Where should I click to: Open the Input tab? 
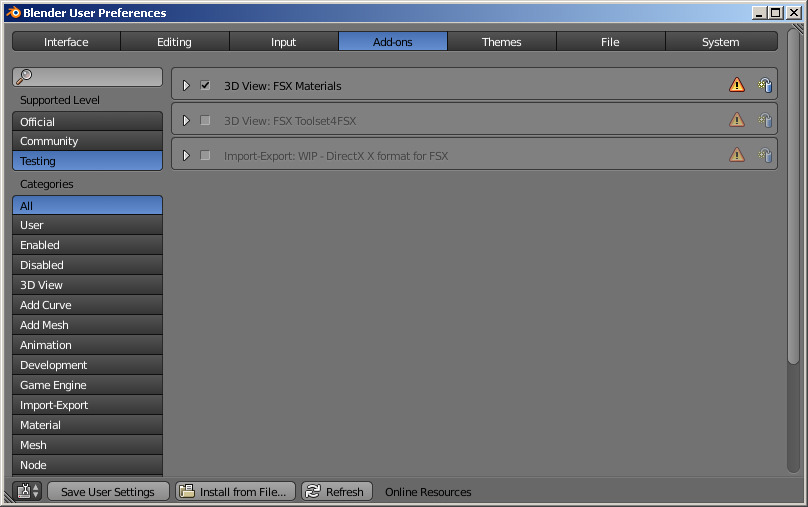284,42
